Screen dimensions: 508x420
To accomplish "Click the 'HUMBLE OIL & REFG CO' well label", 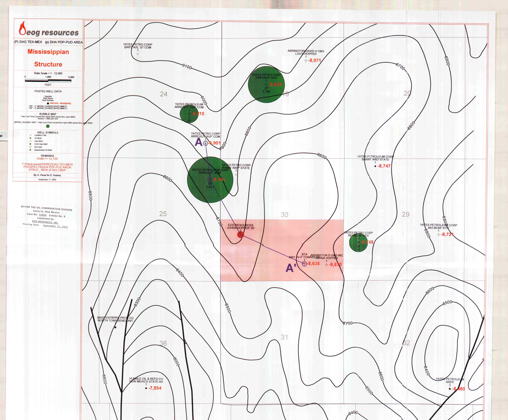I will click(146, 379).
